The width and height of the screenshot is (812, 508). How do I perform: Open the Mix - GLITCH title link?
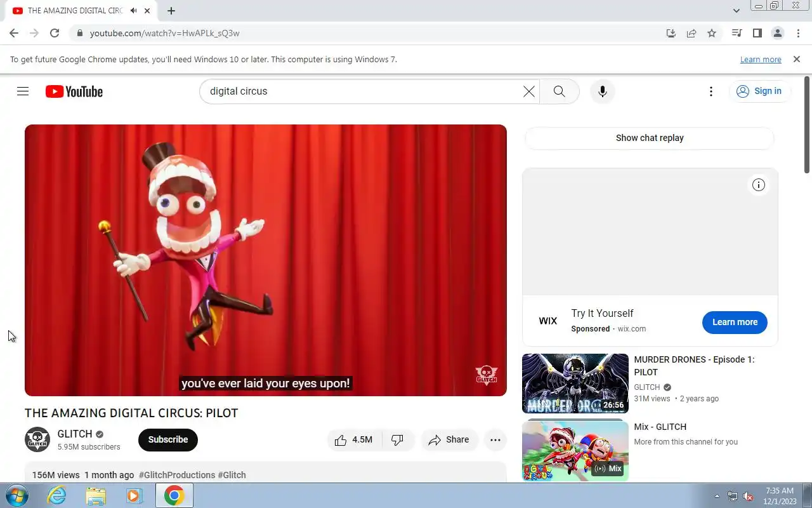click(660, 427)
